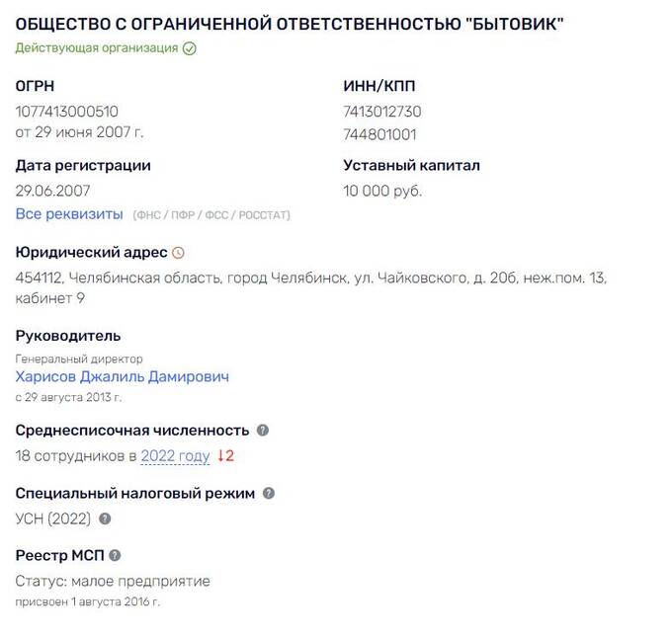Click help icon next to Среднесписочная численность

(x=263, y=431)
